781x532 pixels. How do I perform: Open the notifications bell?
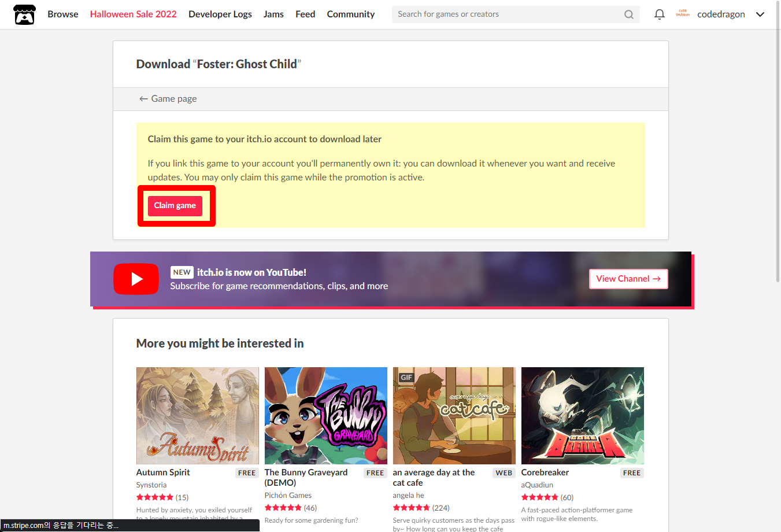659,14
